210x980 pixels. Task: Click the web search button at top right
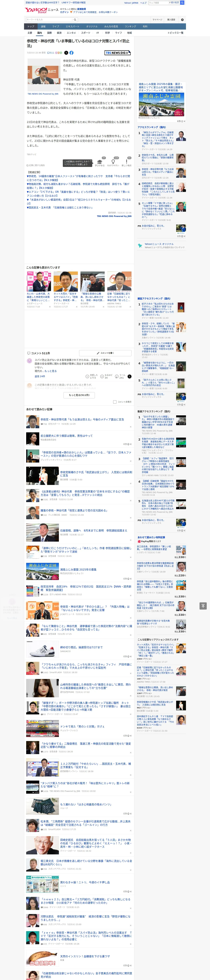(182, 3)
